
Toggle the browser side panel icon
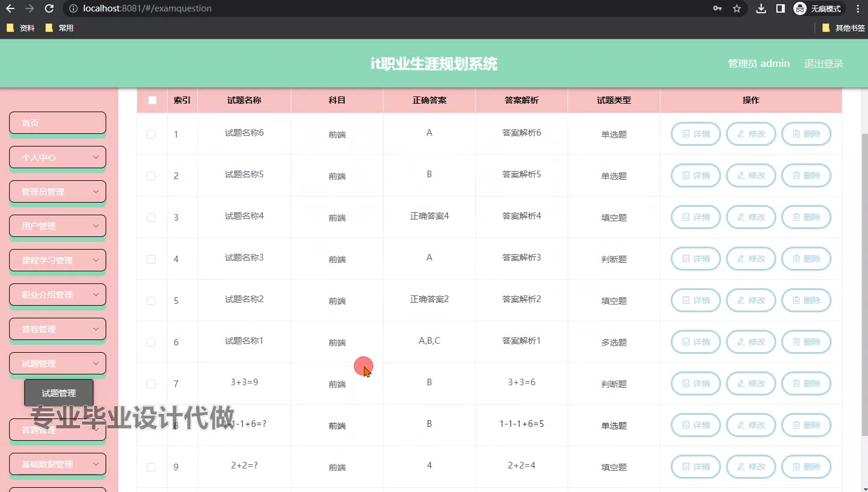coord(780,8)
